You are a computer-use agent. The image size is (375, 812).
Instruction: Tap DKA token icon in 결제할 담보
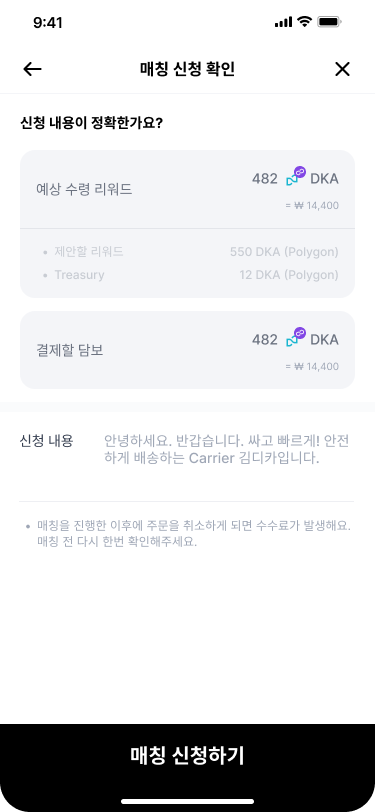(x=296, y=337)
